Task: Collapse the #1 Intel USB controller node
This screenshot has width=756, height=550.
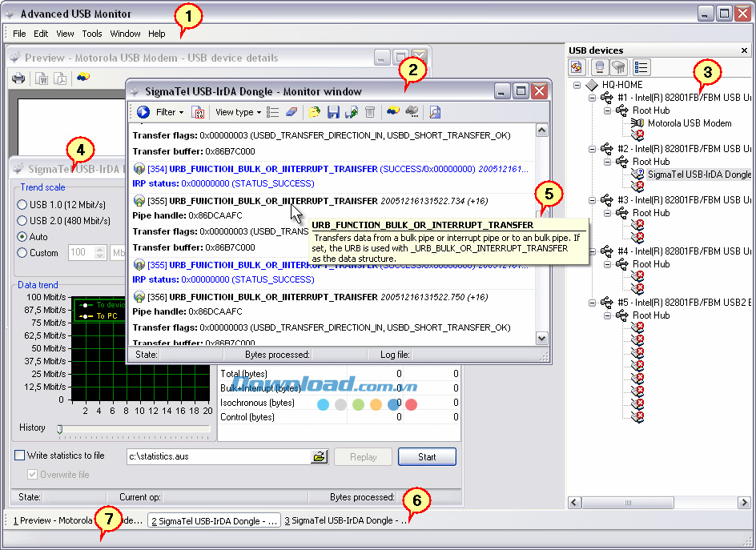Action: [592, 98]
